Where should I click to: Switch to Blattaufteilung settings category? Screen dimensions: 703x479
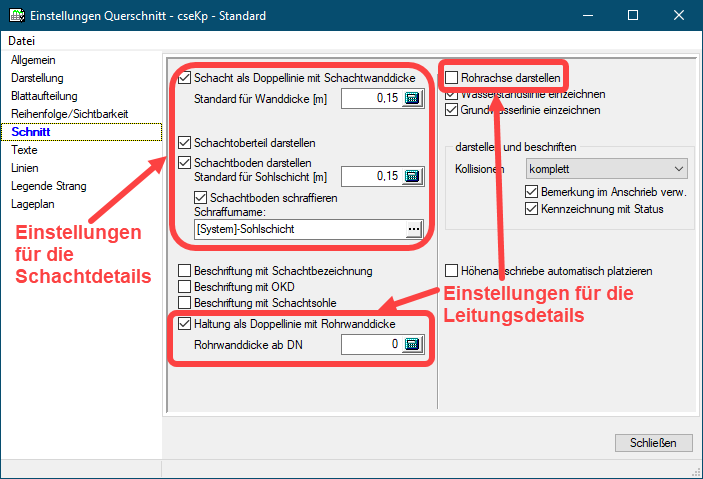(45, 96)
